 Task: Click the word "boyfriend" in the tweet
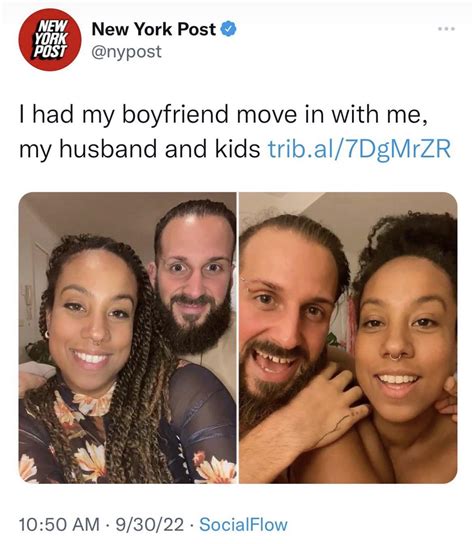pos(175,115)
